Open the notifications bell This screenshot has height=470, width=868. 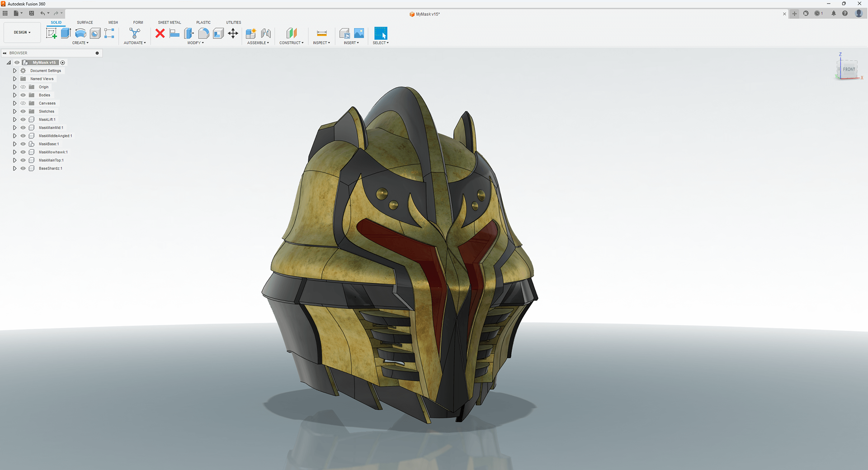click(x=834, y=14)
